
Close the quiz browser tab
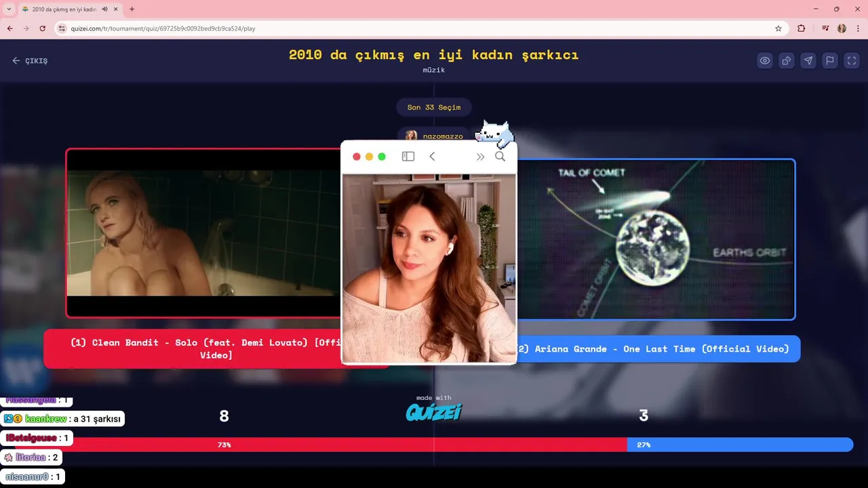[x=115, y=9]
